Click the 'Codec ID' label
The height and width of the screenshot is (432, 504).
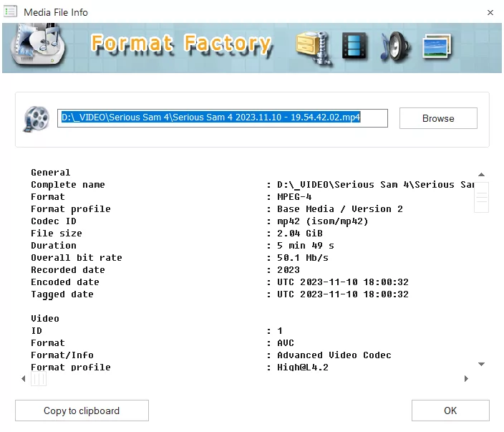pyautogui.click(x=54, y=221)
